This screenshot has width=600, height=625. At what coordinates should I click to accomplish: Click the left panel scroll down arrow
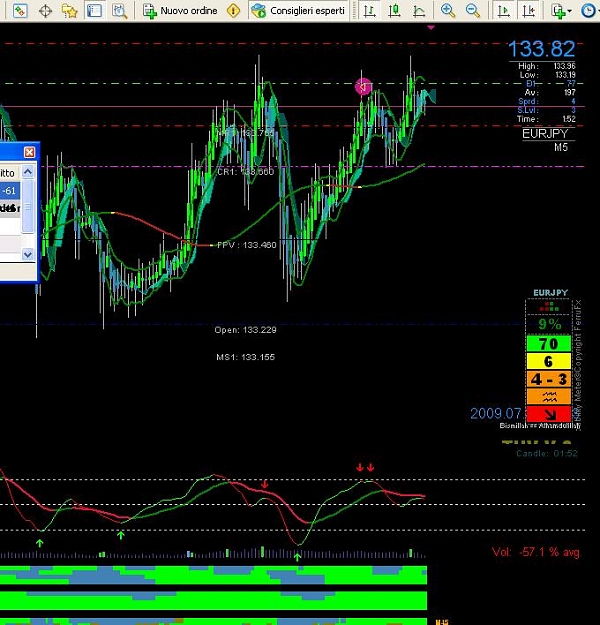tap(28, 254)
